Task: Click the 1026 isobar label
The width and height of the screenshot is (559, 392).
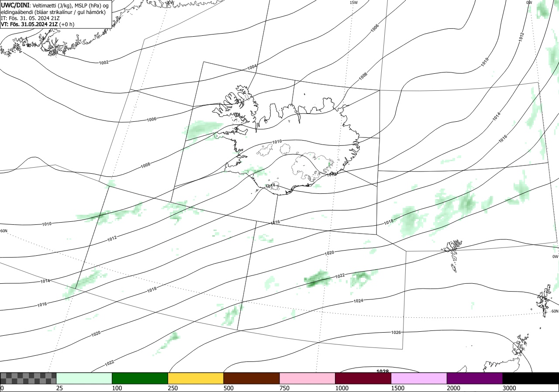Action: point(396,332)
